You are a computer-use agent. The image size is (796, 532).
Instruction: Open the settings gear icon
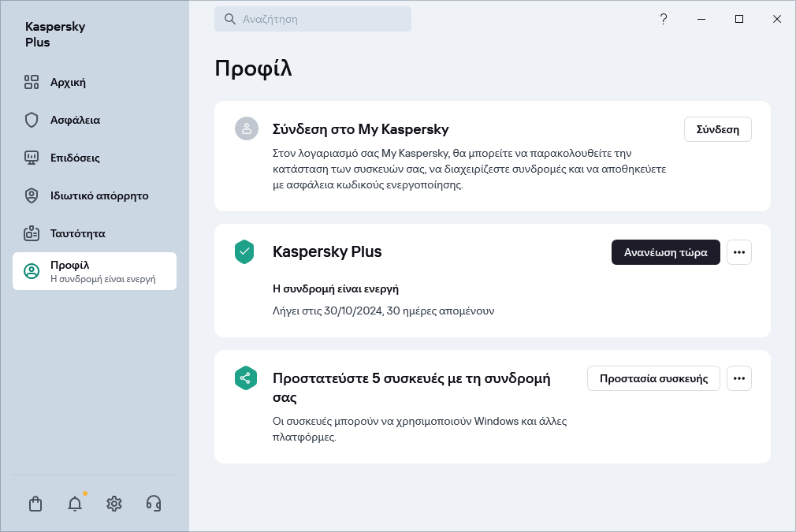click(x=114, y=504)
